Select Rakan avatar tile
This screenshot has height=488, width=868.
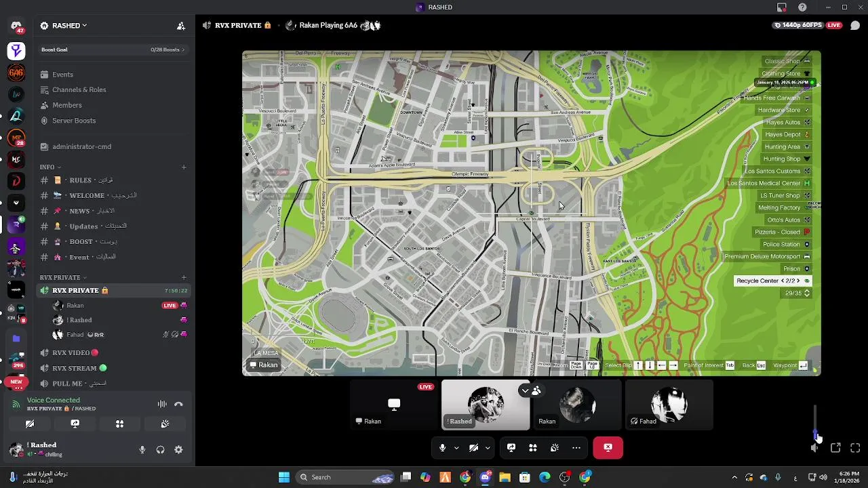(x=577, y=405)
